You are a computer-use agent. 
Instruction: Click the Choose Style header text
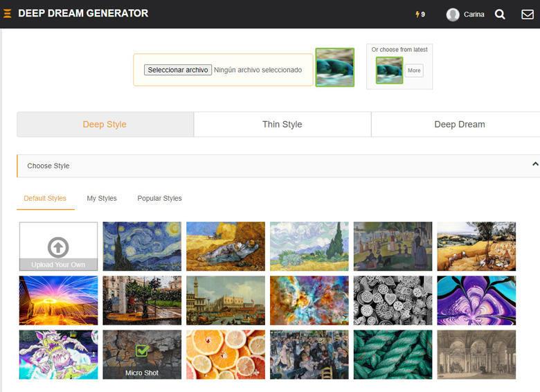[x=48, y=166]
